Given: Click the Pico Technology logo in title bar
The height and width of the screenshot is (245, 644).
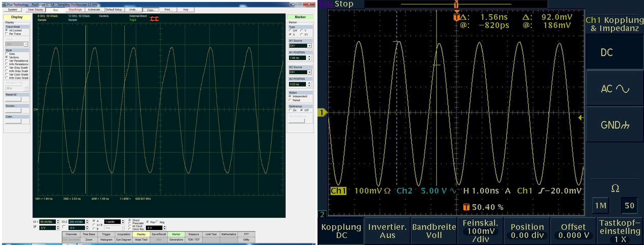Looking at the screenshot, I should coord(4,4).
